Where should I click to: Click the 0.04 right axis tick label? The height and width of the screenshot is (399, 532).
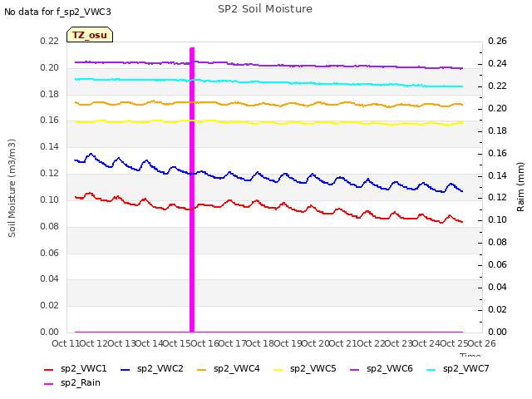click(x=497, y=287)
